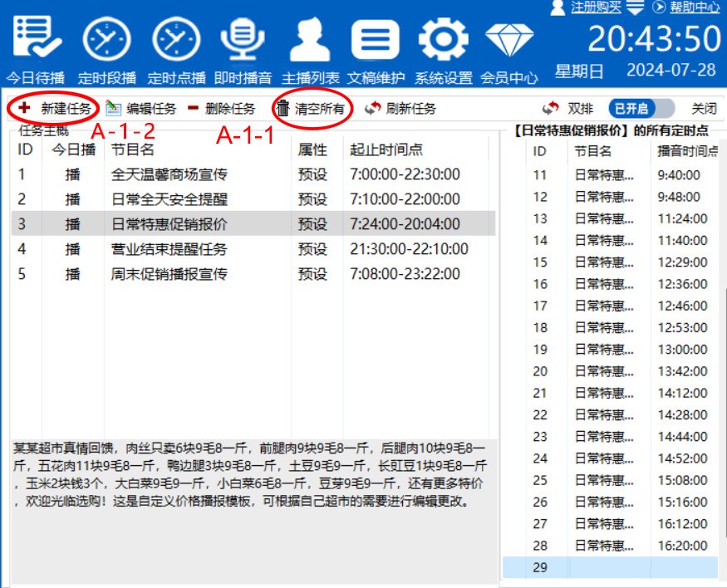The image size is (727, 588).
Task: Open 系统设置 gear icon
Action: (x=442, y=42)
